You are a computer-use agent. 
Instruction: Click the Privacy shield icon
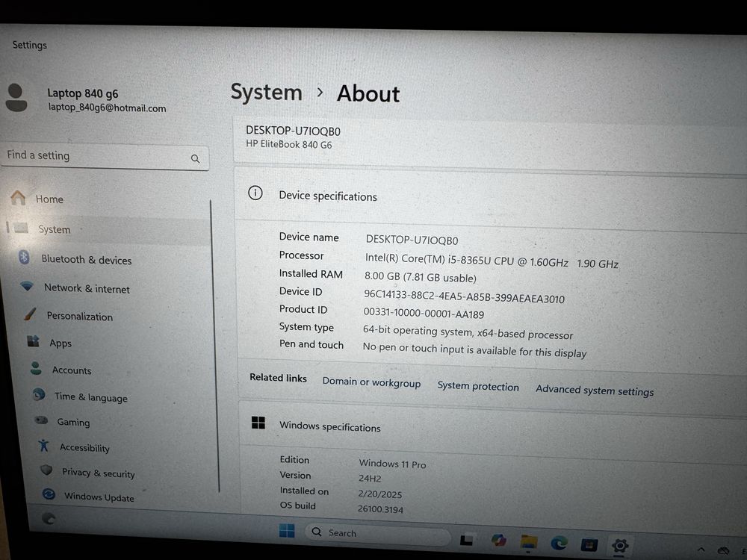click(x=46, y=470)
